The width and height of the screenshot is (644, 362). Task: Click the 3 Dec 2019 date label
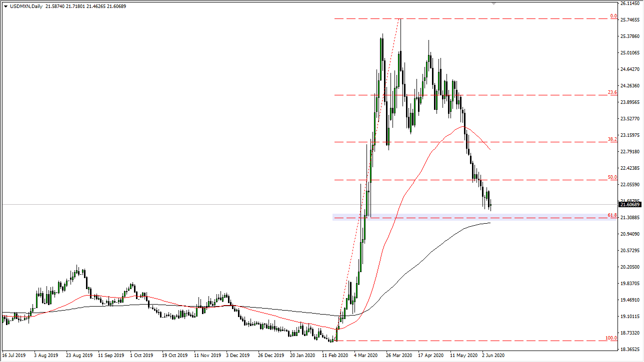tap(237, 356)
